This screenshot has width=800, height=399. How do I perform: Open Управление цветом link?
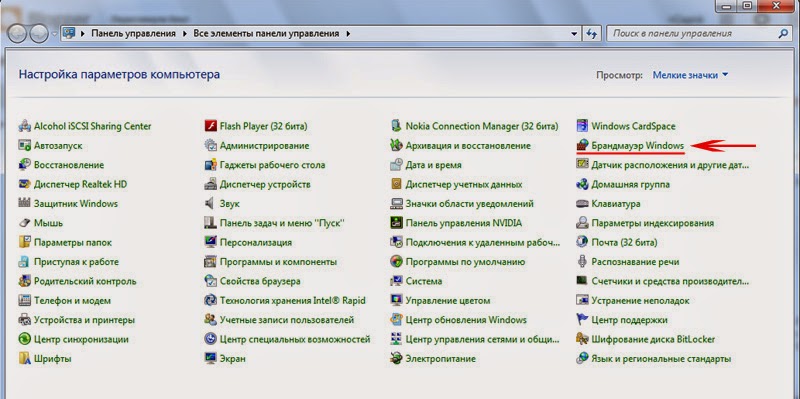447,301
